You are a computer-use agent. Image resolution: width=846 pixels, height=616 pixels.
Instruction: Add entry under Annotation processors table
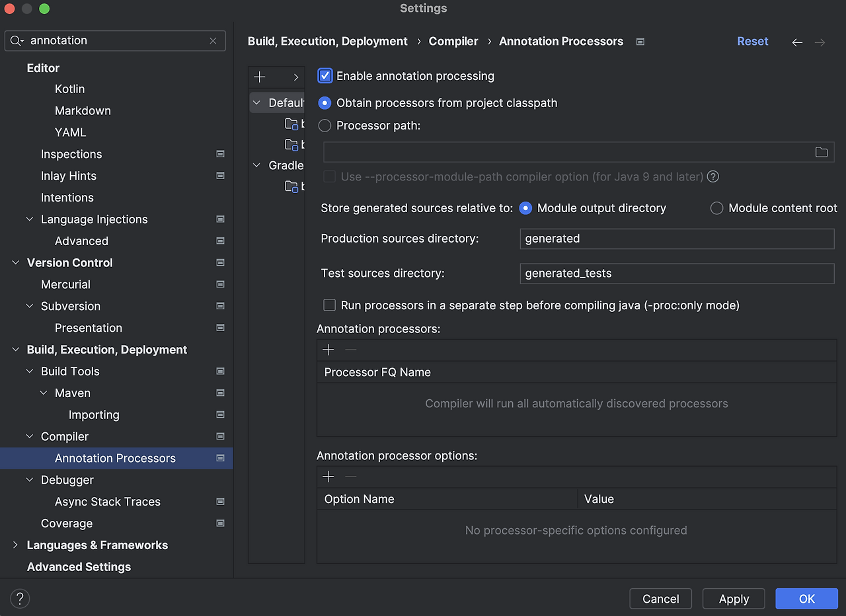[328, 350]
